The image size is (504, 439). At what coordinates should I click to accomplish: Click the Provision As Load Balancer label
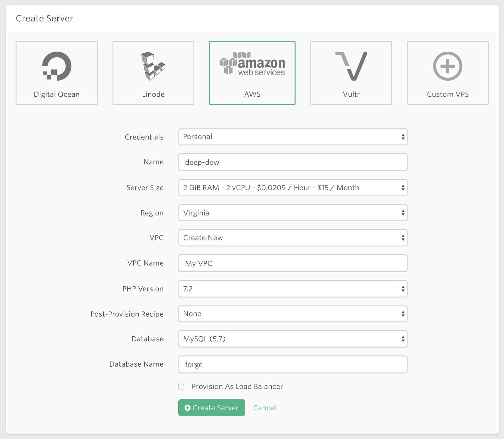coord(237,386)
